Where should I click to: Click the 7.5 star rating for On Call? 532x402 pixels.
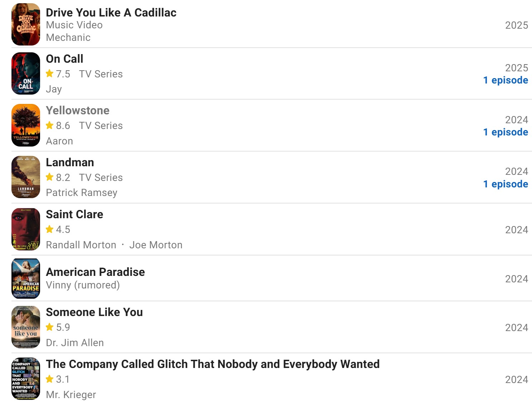[58, 74]
